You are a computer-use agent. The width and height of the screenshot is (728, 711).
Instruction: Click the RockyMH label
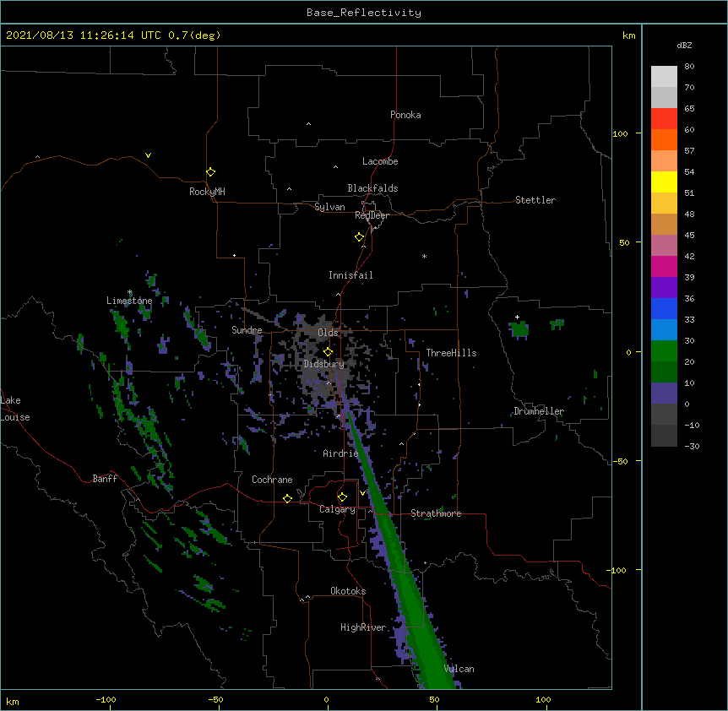(x=207, y=191)
